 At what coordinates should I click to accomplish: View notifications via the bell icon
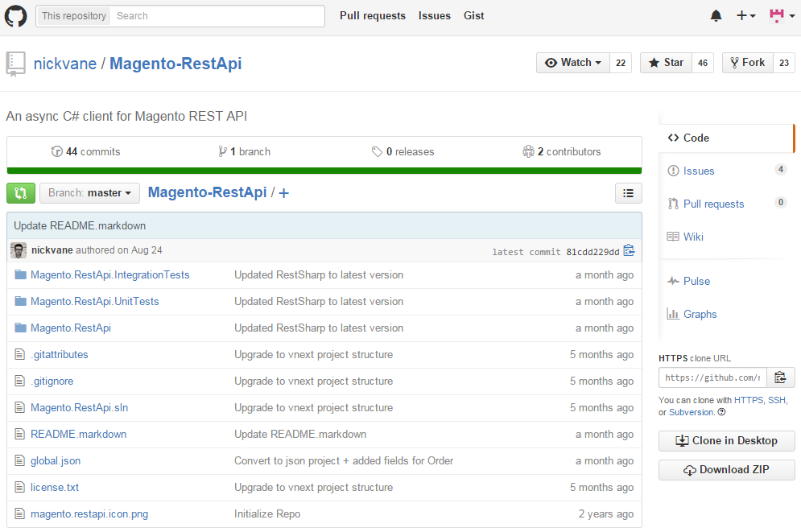716,16
